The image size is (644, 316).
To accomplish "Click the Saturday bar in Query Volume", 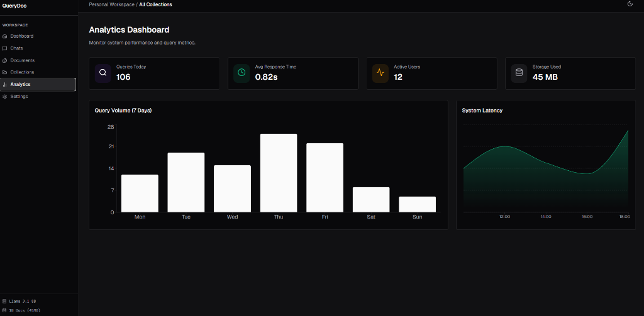I will click(x=371, y=199).
